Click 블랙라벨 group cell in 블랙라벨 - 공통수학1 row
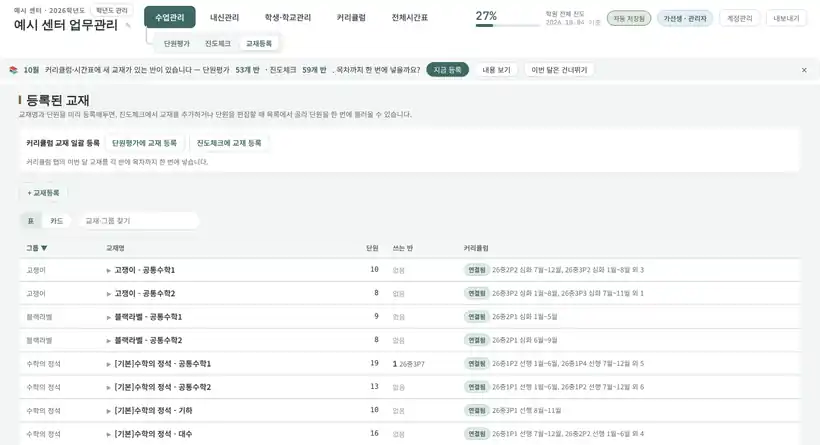The image size is (820, 445). tap(39, 317)
